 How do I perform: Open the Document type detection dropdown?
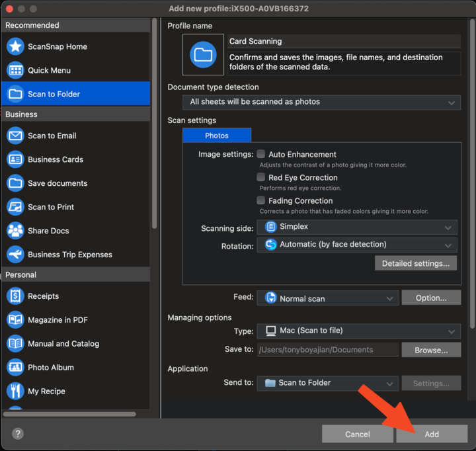[x=321, y=102]
